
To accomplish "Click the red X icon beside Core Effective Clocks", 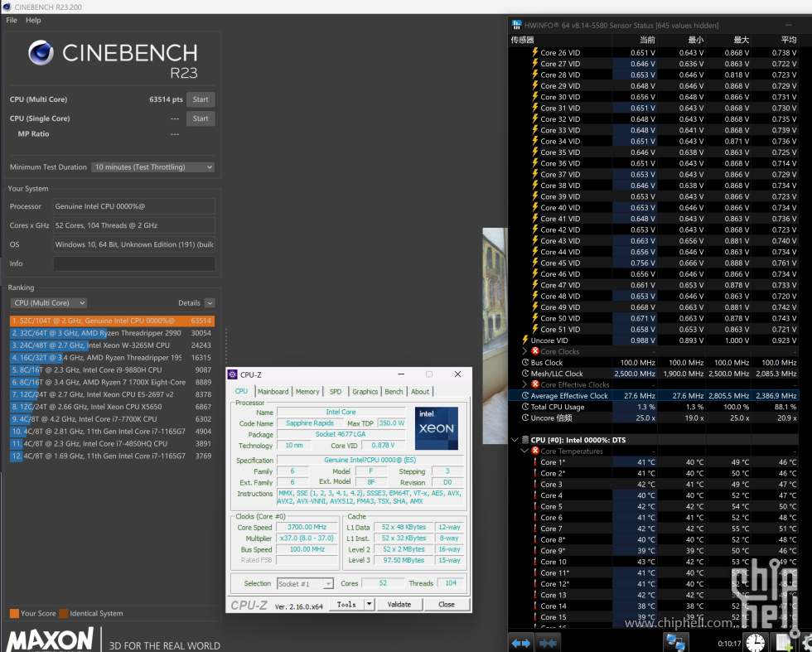I will [x=535, y=384].
